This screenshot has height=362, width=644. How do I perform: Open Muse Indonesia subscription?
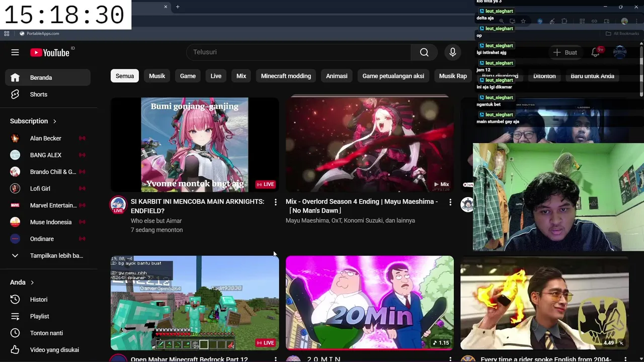tap(48, 222)
